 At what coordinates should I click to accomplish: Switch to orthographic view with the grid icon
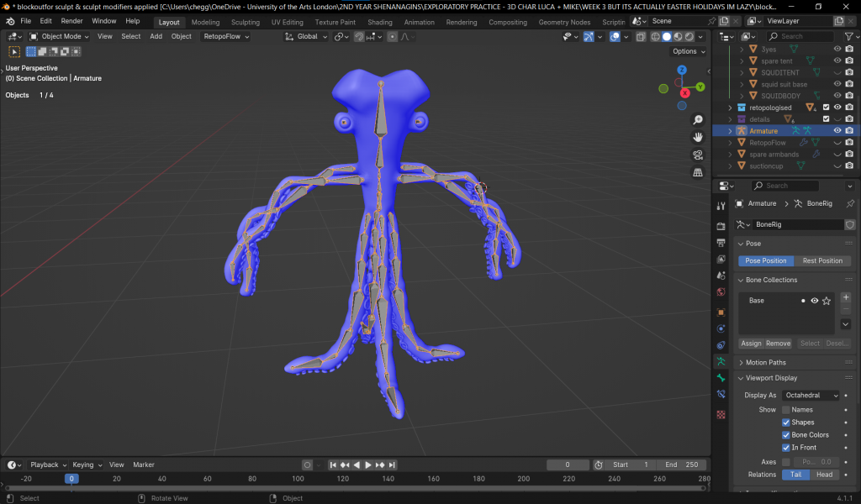pos(698,173)
